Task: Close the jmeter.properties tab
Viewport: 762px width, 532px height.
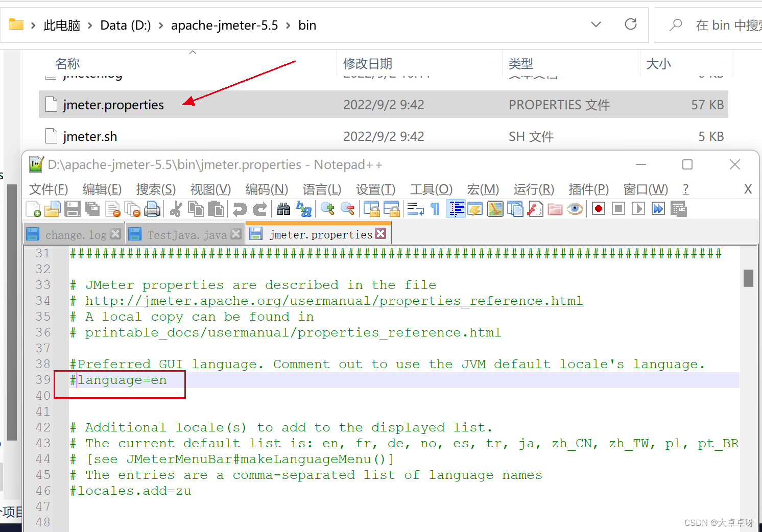Action: 380,233
